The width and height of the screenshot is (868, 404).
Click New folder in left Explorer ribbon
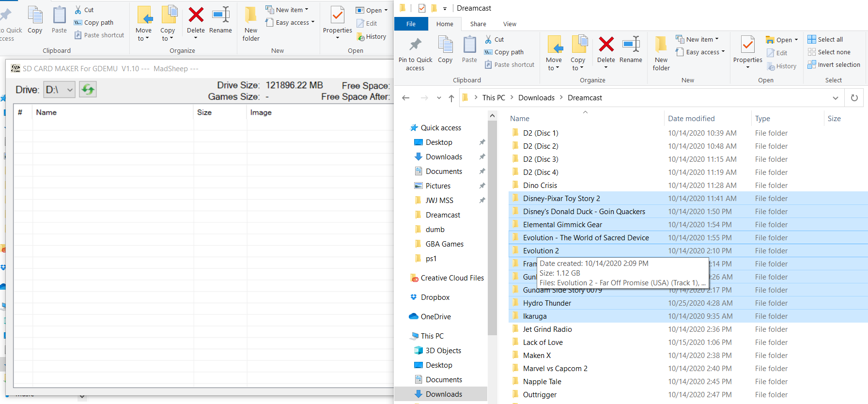click(x=251, y=24)
